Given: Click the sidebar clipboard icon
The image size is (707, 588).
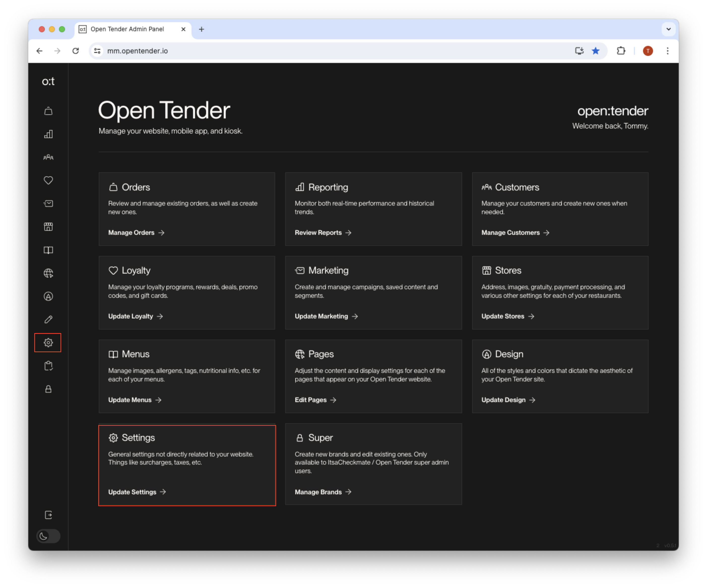Looking at the screenshot, I should click(x=48, y=366).
